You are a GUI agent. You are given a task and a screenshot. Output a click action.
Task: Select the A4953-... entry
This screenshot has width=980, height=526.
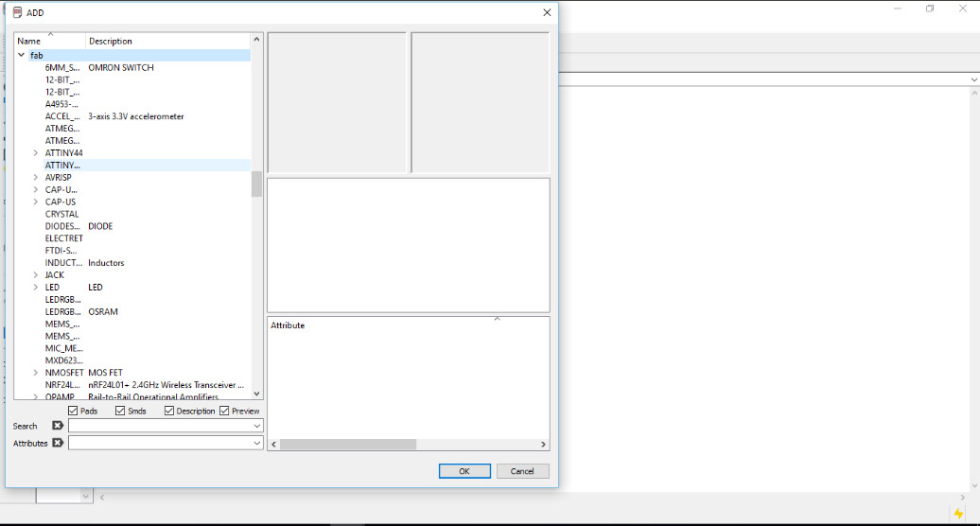(147, 104)
